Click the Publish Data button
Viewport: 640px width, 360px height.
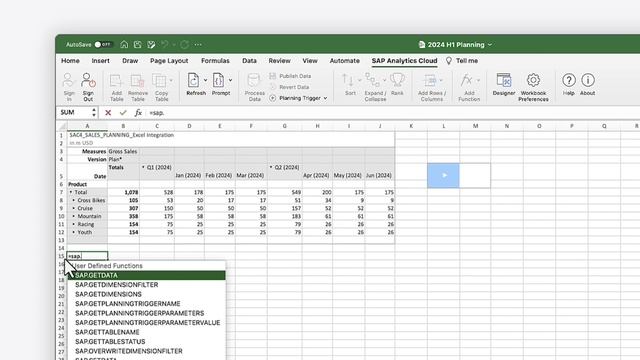pos(290,76)
